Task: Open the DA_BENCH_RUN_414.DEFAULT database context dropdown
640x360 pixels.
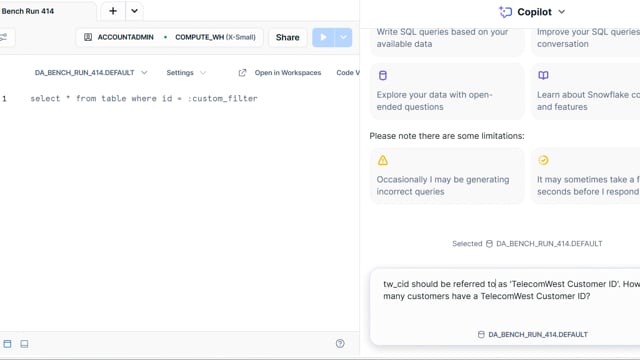Action: click(x=91, y=73)
